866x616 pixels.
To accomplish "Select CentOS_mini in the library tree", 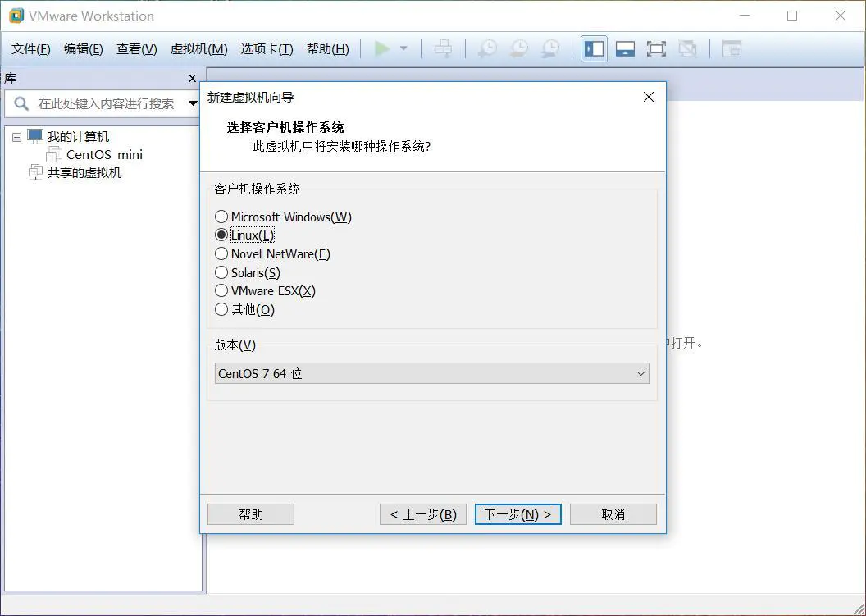I will point(104,154).
